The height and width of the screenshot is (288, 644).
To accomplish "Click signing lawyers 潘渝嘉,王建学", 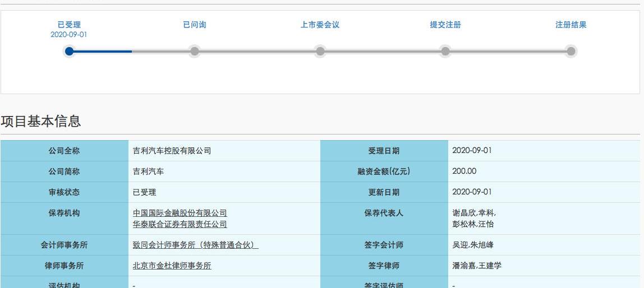I will pyautogui.click(x=477, y=266).
